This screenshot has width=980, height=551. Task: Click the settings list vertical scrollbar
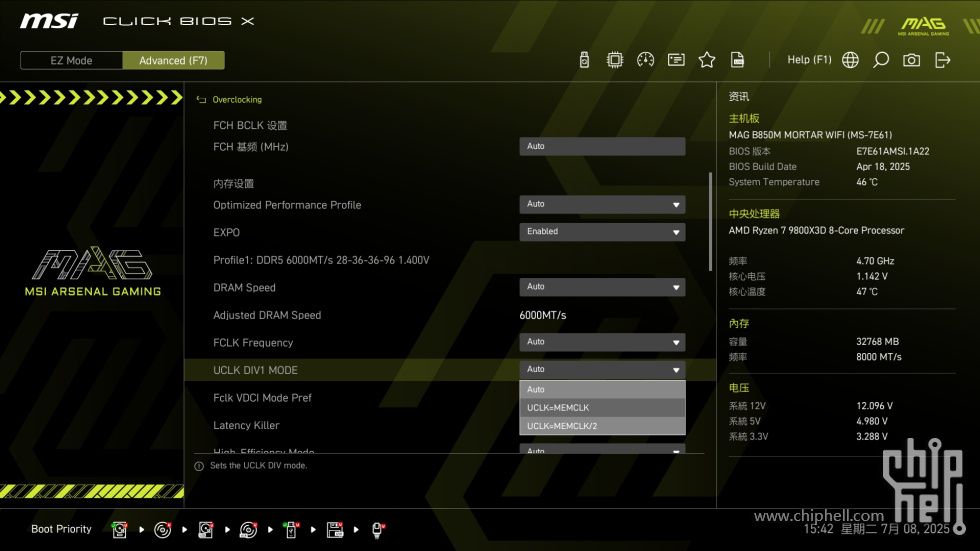710,222
